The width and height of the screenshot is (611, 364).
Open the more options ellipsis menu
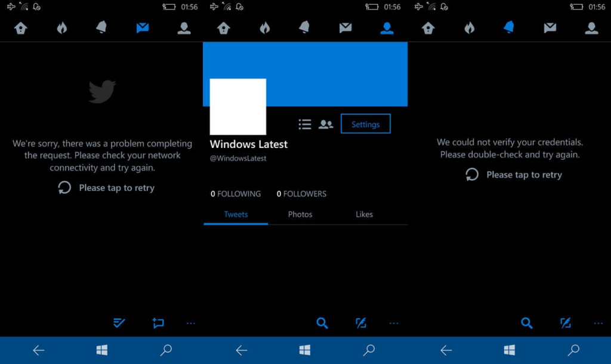point(191,323)
